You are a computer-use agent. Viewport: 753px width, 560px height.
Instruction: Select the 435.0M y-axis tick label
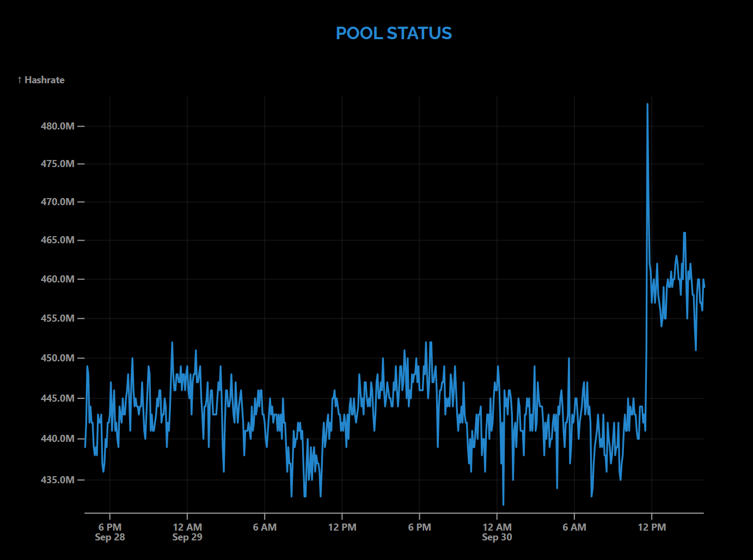[57, 480]
